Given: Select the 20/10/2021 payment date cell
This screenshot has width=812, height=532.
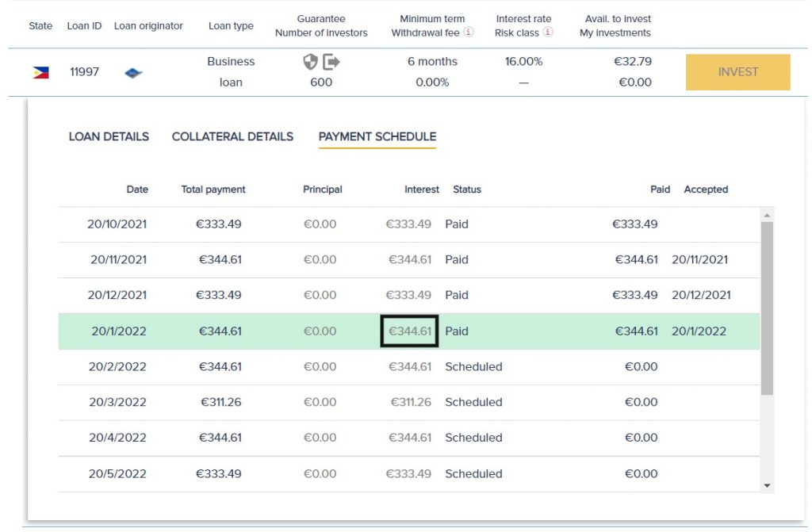Looking at the screenshot, I should pos(117,224).
